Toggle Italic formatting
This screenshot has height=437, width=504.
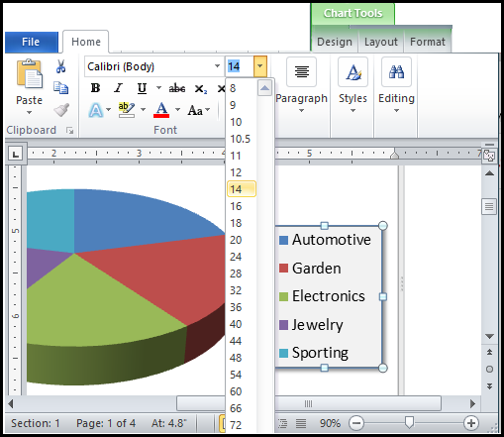click(x=118, y=88)
